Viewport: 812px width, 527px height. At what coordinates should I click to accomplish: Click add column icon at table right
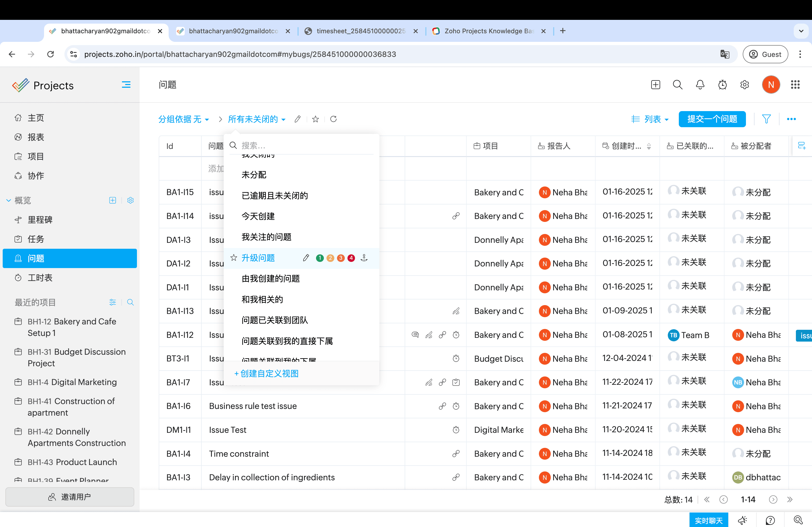pyautogui.click(x=802, y=146)
